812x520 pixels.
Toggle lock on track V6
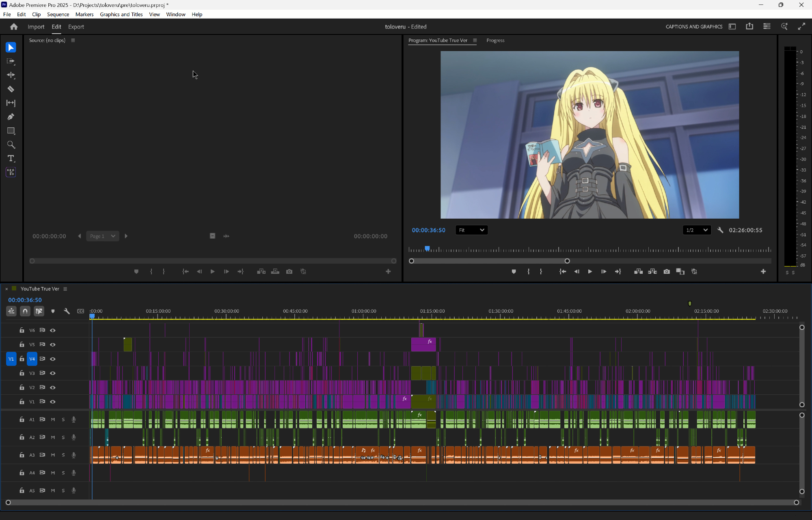[x=22, y=330]
